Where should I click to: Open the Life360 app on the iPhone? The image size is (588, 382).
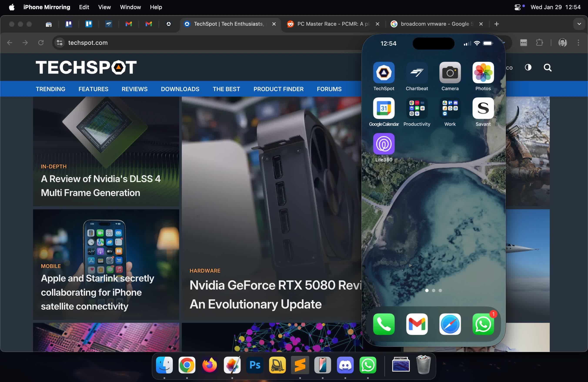pyautogui.click(x=384, y=144)
